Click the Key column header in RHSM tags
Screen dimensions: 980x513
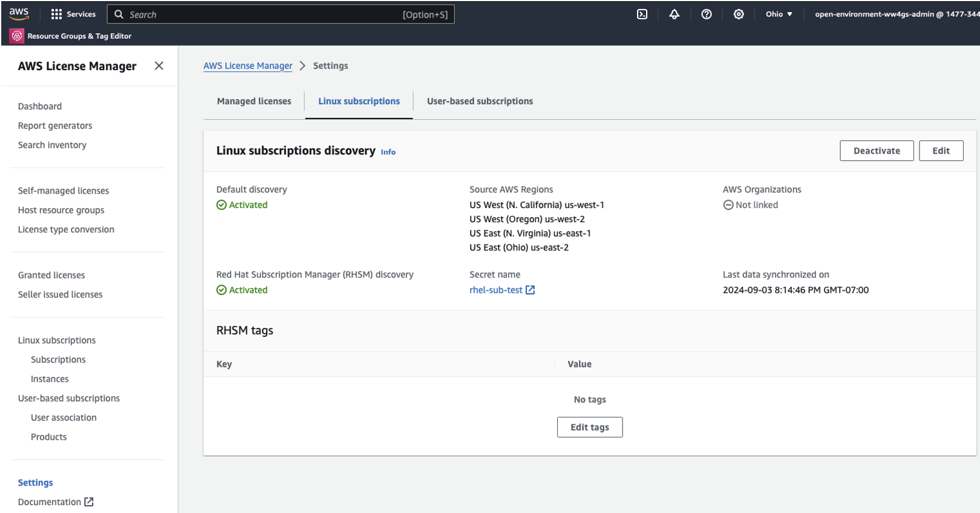pos(224,364)
